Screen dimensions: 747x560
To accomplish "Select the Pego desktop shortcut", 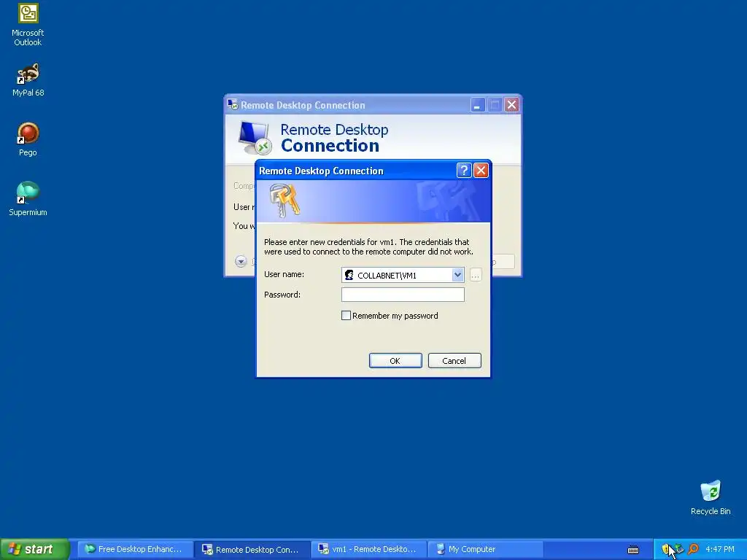I will tap(28, 139).
